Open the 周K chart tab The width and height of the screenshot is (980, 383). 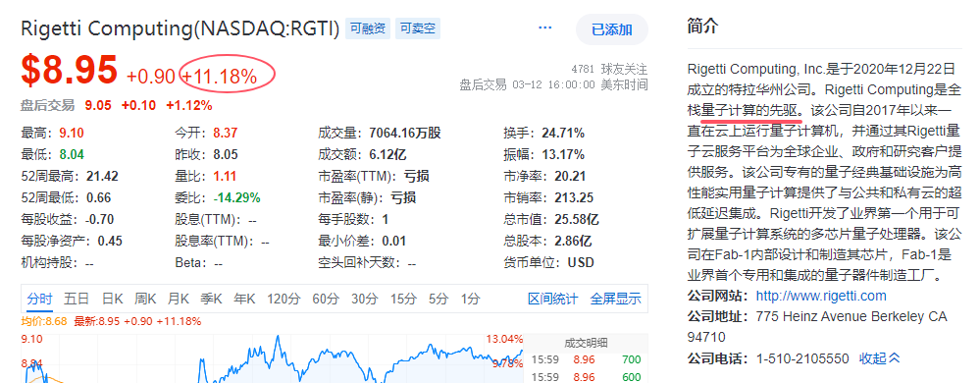(x=144, y=299)
